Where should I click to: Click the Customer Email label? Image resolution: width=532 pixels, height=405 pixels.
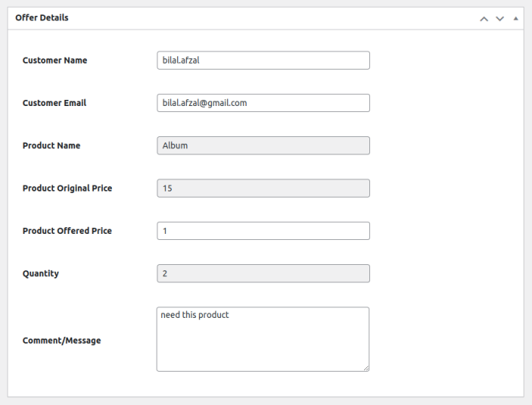(54, 103)
